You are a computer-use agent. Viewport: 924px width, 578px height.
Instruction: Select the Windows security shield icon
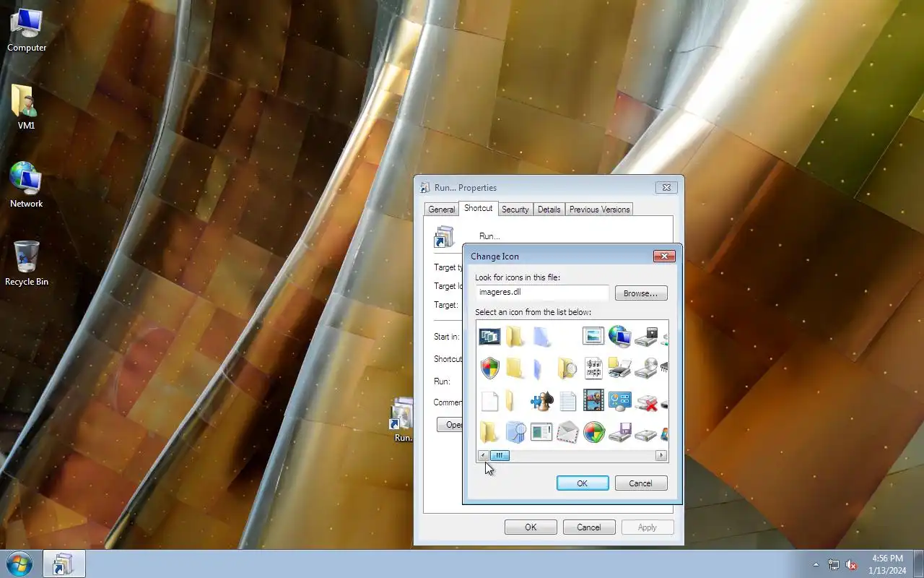(x=489, y=368)
